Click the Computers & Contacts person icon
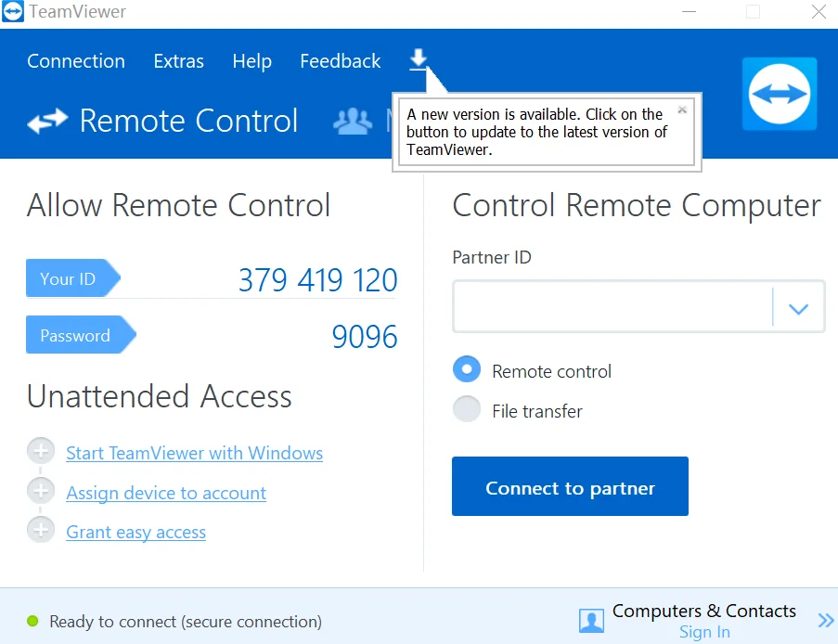 pyautogui.click(x=591, y=621)
